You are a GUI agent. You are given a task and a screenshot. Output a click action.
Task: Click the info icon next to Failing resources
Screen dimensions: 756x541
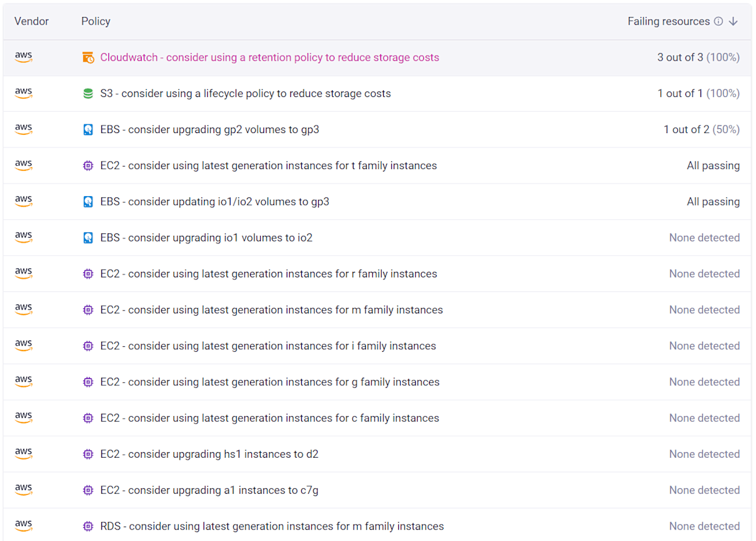coord(718,21)
